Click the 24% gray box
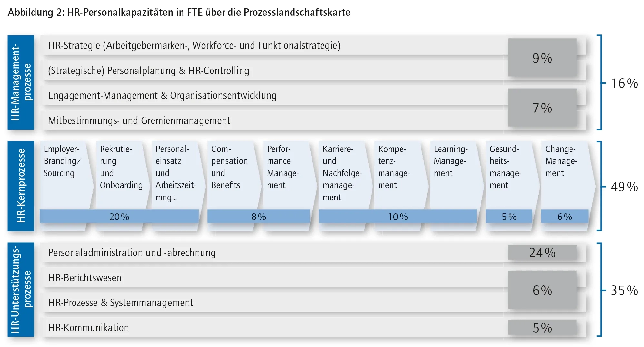The image size is (644, 347). click(x=542, y=253)
